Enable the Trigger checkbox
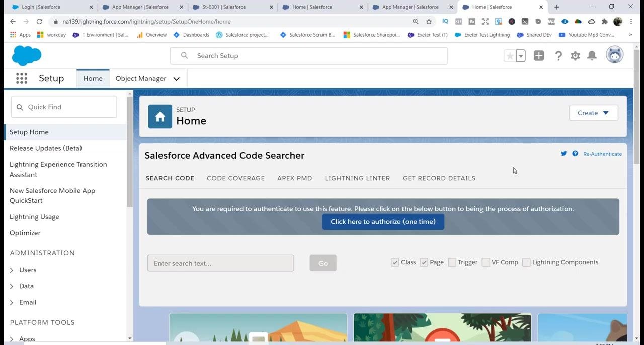 tap(452, 262)
